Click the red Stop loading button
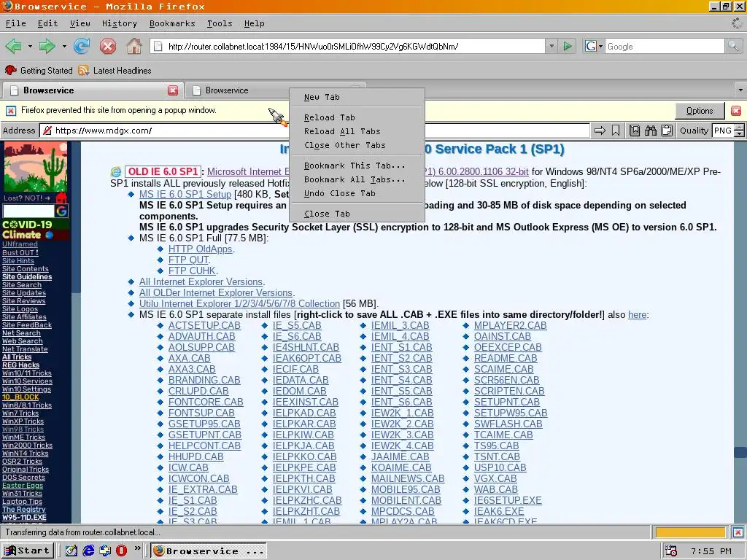This screenshot has width=747, height=560. click(108, 46)
